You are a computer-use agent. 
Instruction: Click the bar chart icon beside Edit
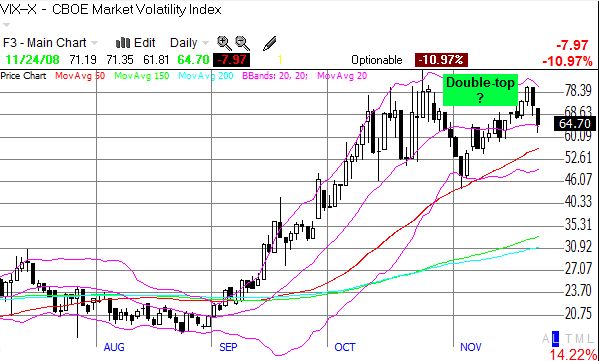pos(123,42)
